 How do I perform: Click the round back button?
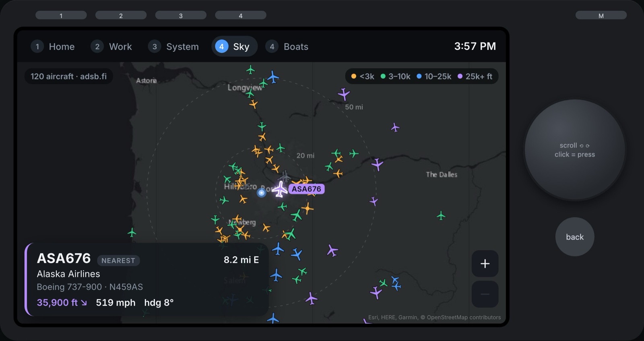[x=575, y=237]
